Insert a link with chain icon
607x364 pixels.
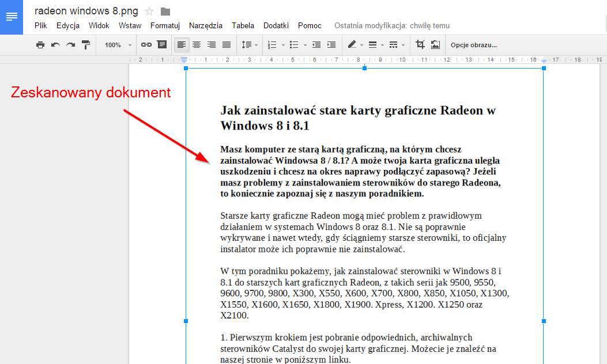[x=146, y=45]
